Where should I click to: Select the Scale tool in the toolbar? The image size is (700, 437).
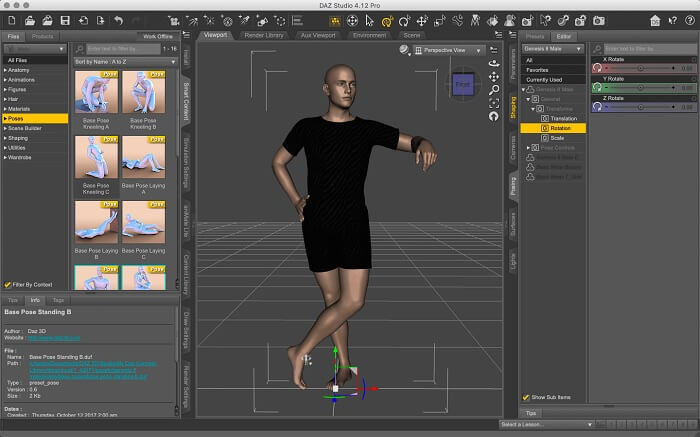[x=440, y=21]
